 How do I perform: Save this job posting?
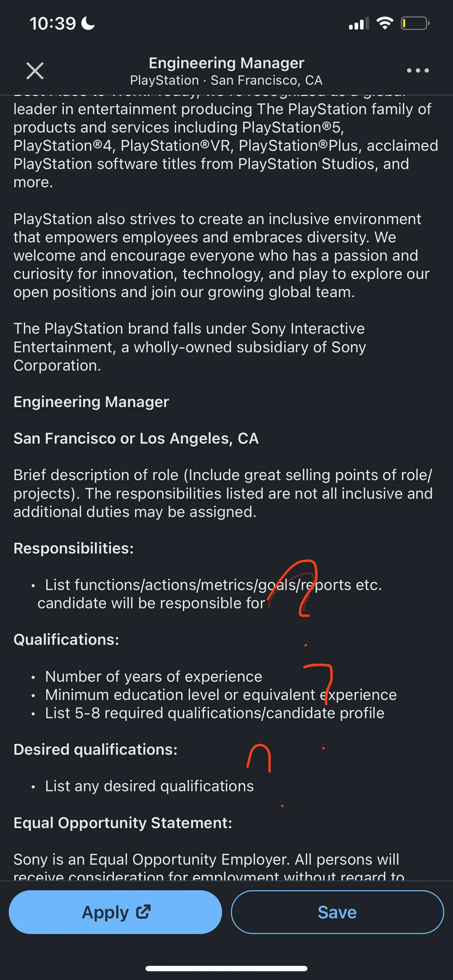pyautogui.click(x=337, y=912)
